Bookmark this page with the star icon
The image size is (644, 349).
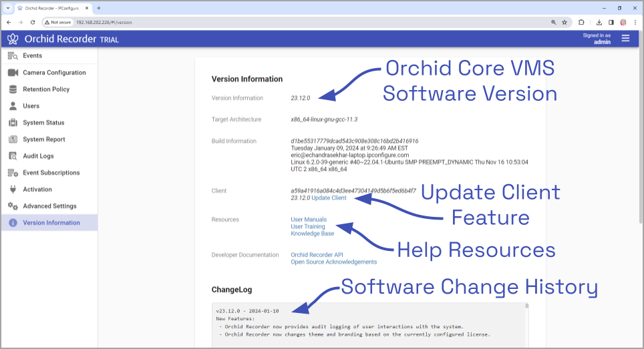[x=565, y=23]
